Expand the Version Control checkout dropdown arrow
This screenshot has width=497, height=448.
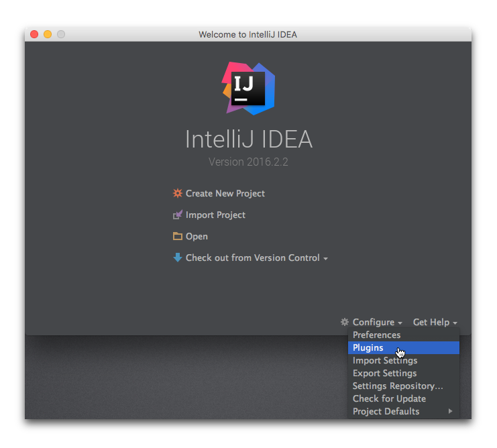pos(325,259)
